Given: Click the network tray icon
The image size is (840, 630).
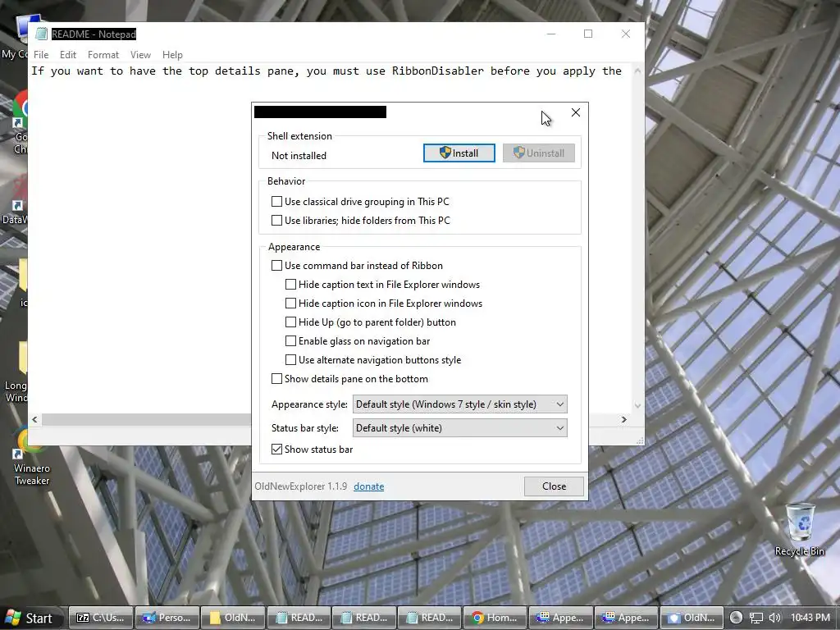Looking at the screenshot, I should click(756, 619).
